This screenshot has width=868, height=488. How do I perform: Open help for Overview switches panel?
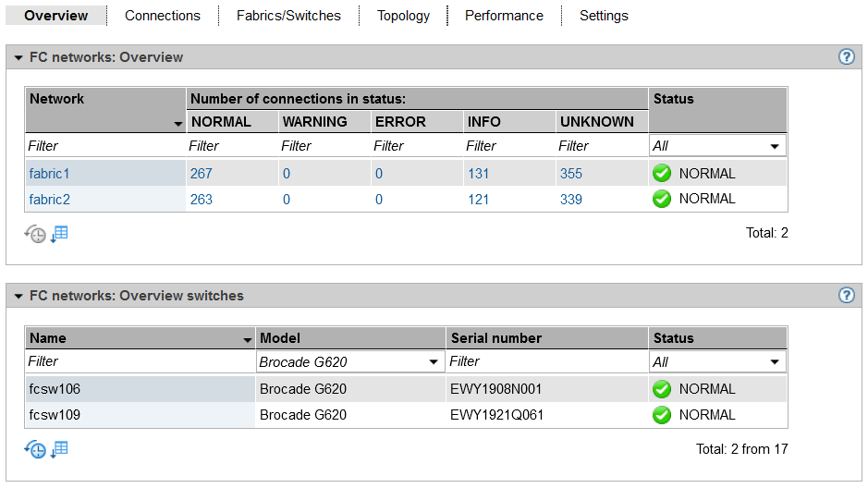846,296
